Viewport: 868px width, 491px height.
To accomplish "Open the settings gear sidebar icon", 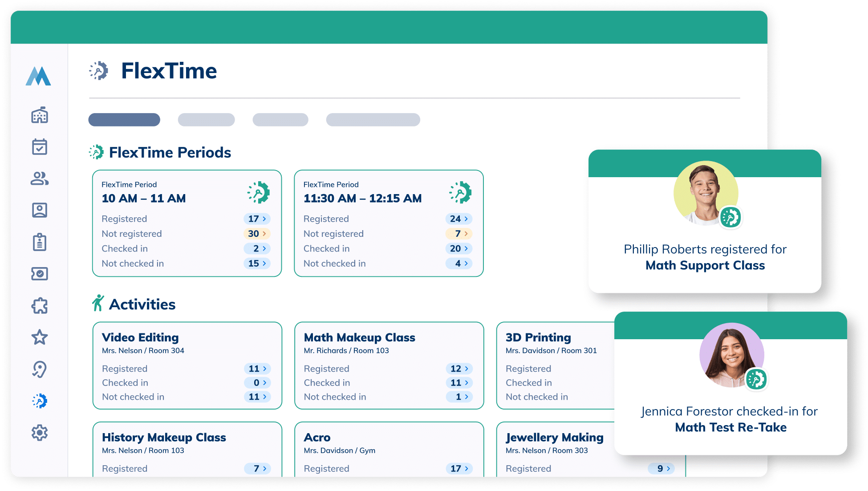I will (40, 433).
